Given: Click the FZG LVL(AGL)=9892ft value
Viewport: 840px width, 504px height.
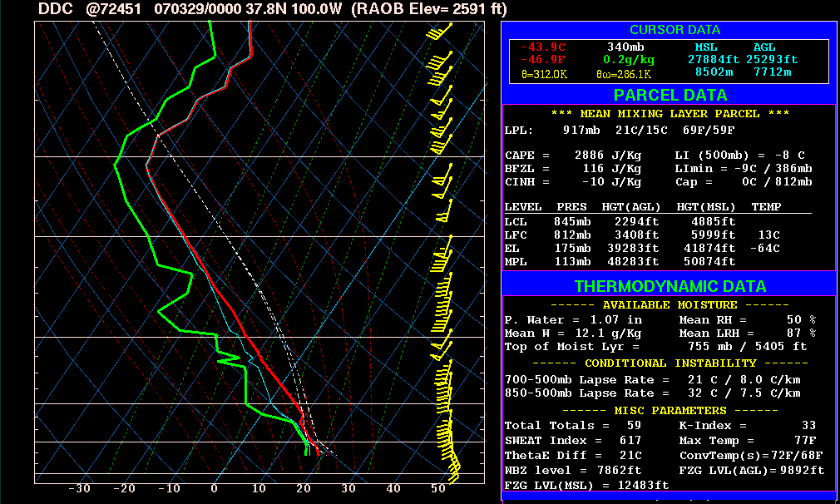Looking at the screenshot, I should (x=752, y=471).
